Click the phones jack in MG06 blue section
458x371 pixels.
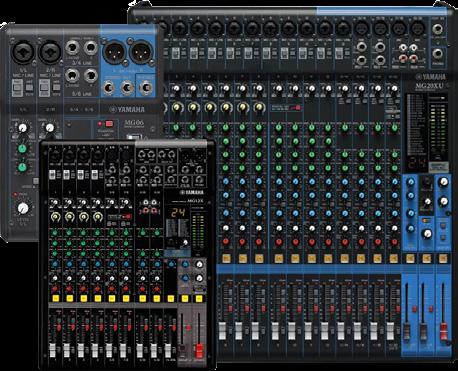pos(146,88)
